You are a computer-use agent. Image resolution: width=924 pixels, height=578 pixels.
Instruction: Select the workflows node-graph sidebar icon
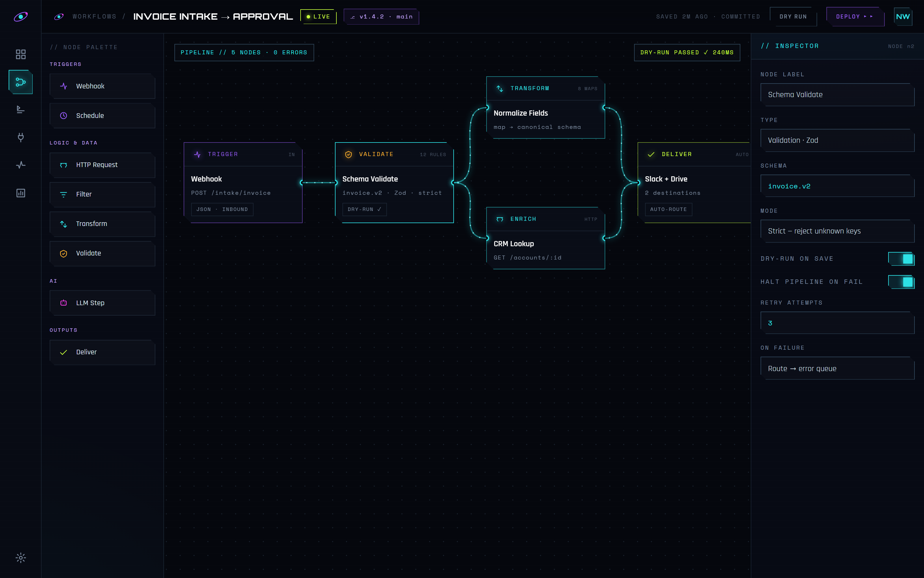[x=21, y=82]
